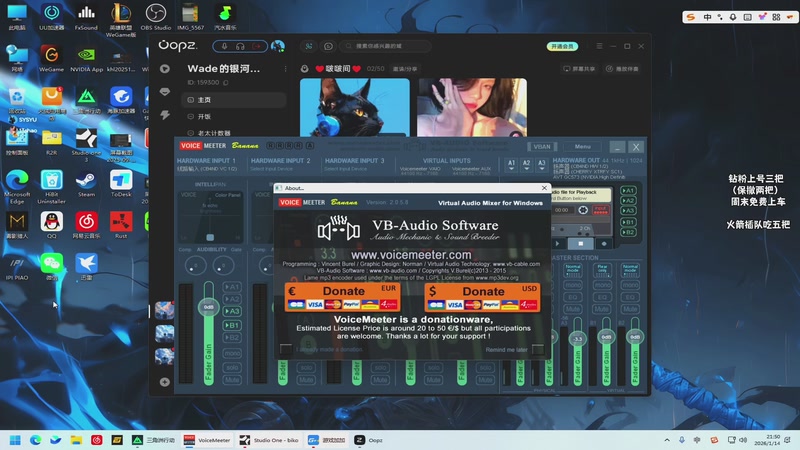The height and width of the screenshot is (450, 800).
Task: Toggle B2 routing on Hardware Input 1 strip
Action: pyautogui.click(x=232, y=337)
